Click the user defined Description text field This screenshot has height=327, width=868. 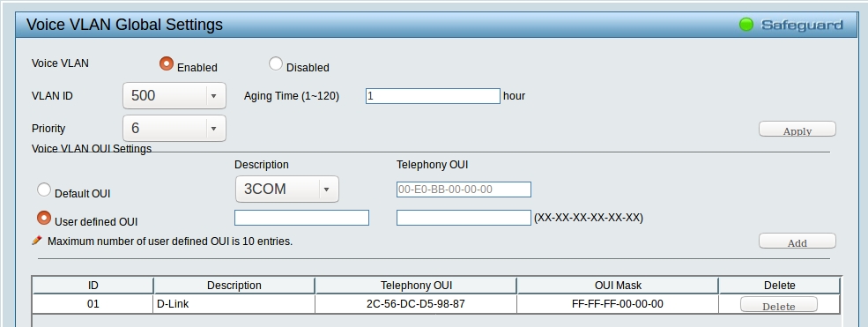[301, 218]
